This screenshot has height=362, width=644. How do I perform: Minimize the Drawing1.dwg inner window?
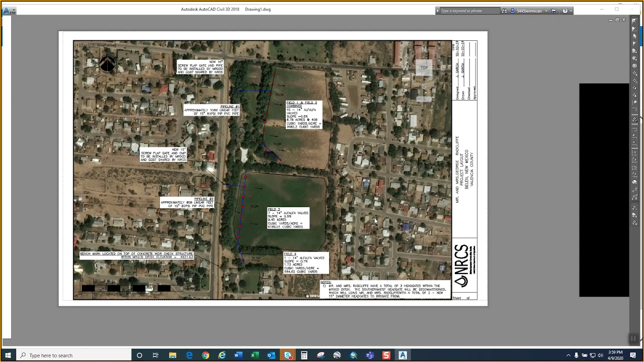610,20
